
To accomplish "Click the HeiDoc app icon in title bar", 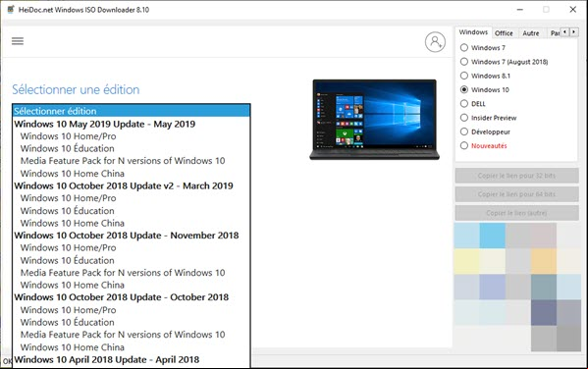I will pos(11,10).
